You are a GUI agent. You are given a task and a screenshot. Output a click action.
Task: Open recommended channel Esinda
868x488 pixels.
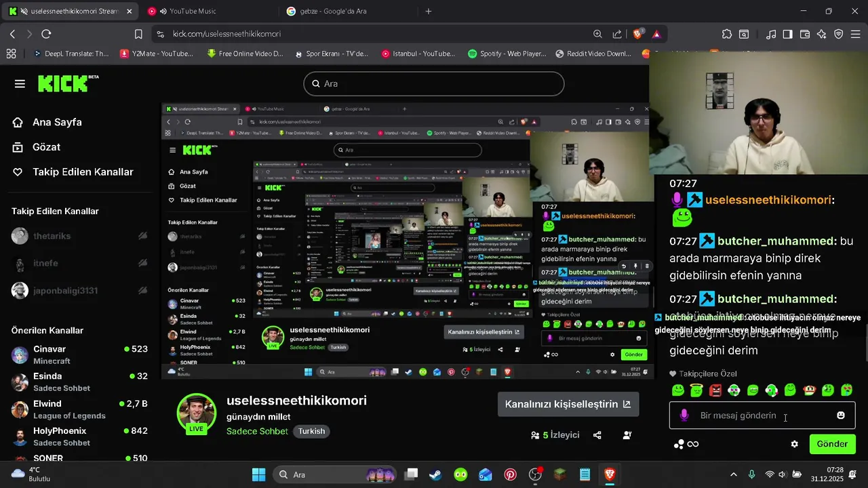pos(80,382)
